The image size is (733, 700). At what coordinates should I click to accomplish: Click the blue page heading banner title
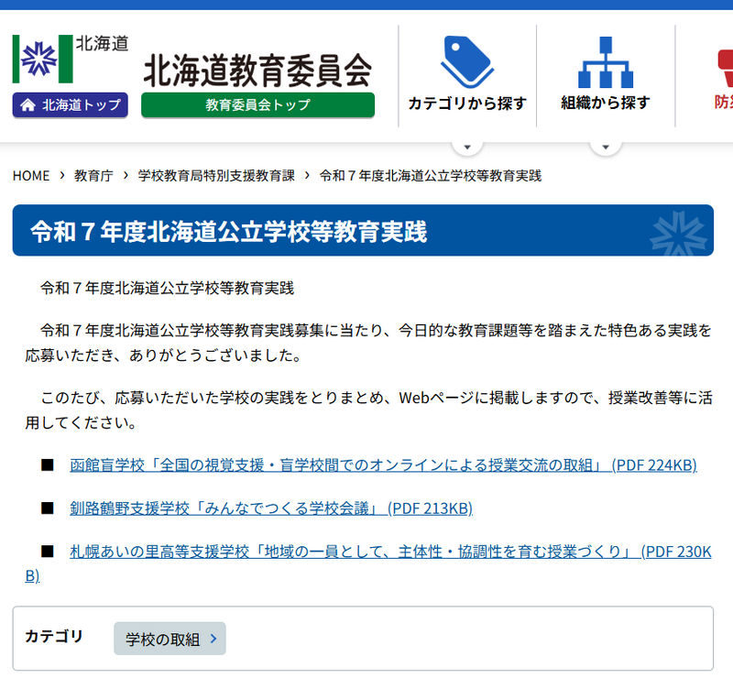(229, 231)
